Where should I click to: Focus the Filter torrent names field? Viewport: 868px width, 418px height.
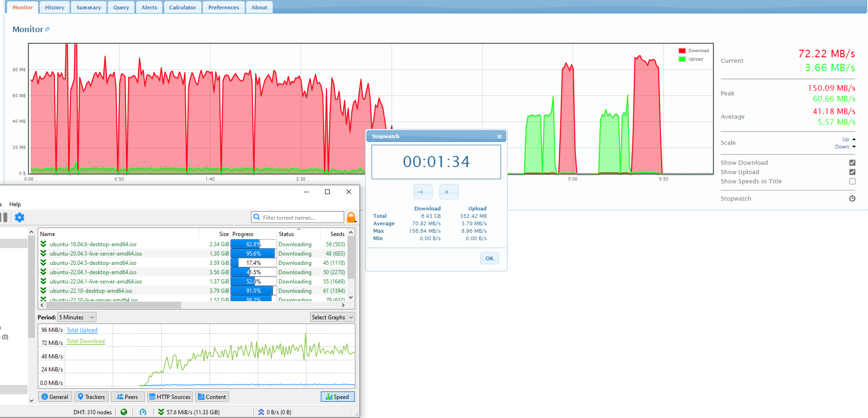302,217
